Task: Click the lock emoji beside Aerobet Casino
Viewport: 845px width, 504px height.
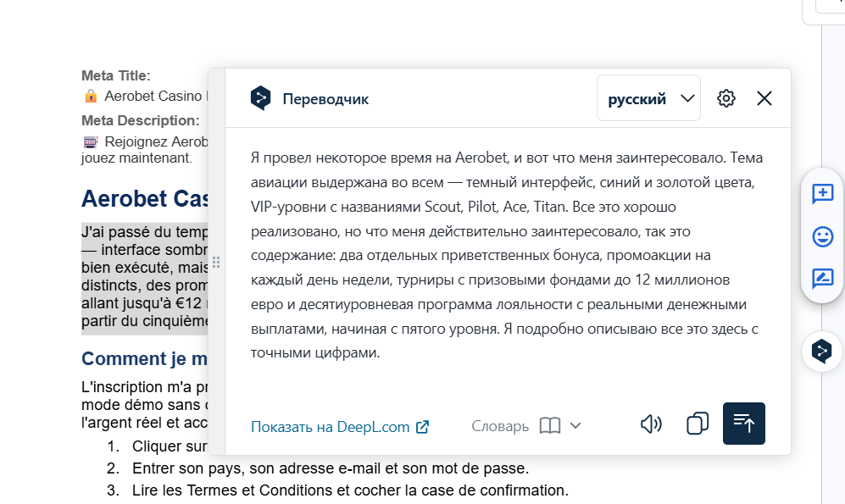Action: pyautogui.click(x=91, y=97)
